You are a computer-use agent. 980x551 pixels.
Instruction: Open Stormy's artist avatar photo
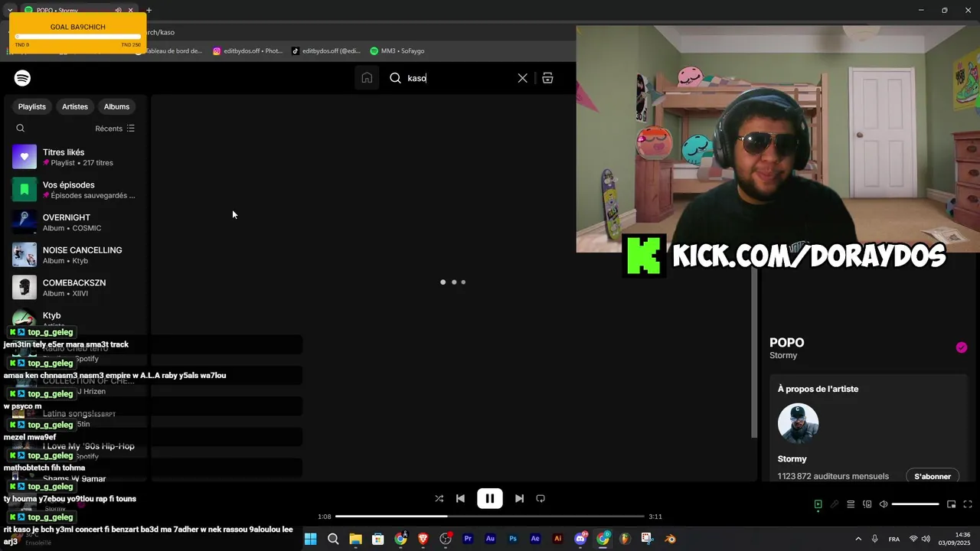(799, 423)
